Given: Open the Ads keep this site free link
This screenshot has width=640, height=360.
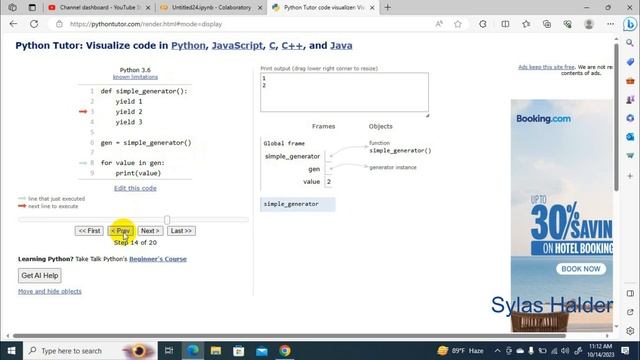Looking at the screenshot, I should tap(546, 67).
